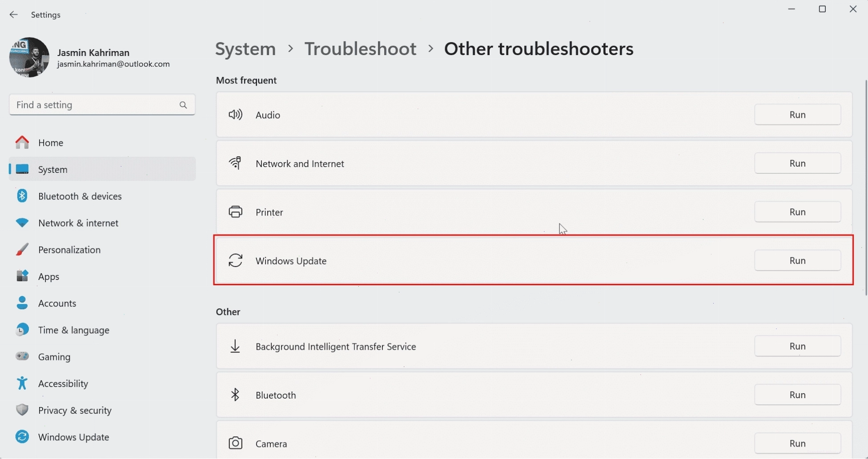Screen dimensions: 868x459
Task: Click the Personalization paintbrush icon
Action: 22,250
